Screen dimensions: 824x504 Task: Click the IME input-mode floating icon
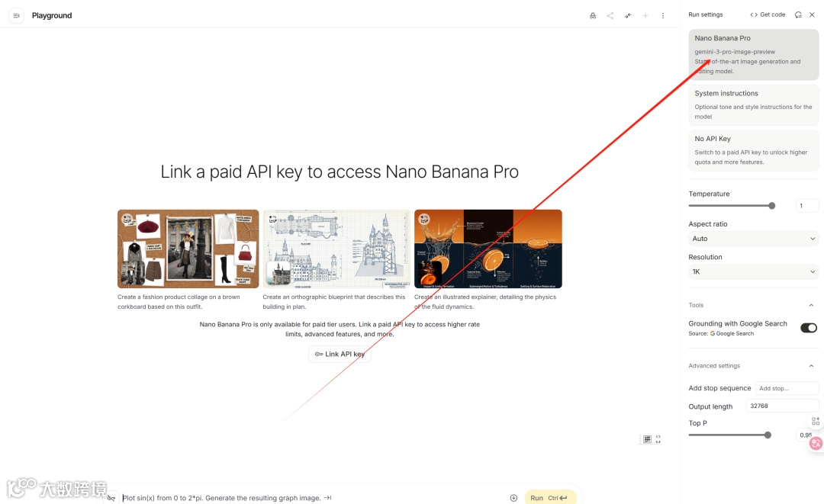(x=647, y=439)
